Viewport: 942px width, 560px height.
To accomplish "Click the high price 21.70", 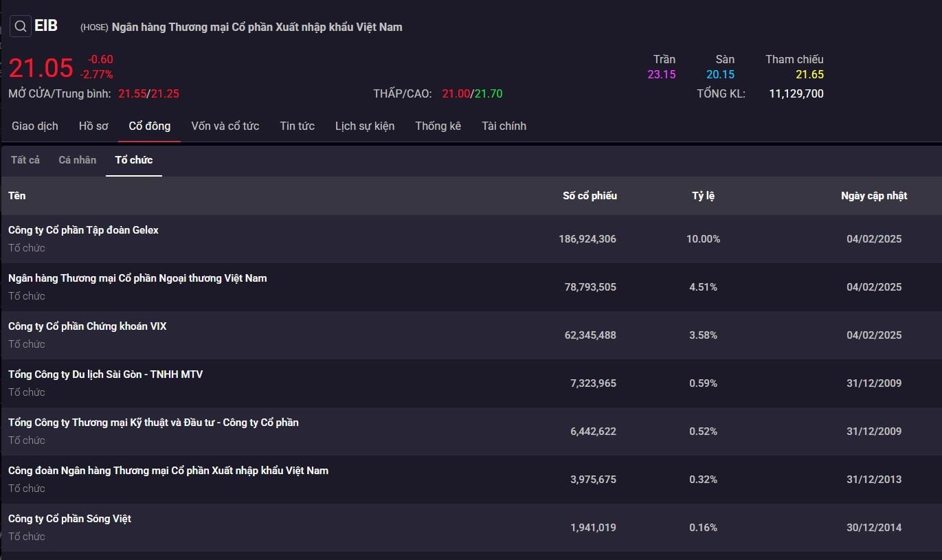I will [x=489, y=94].
